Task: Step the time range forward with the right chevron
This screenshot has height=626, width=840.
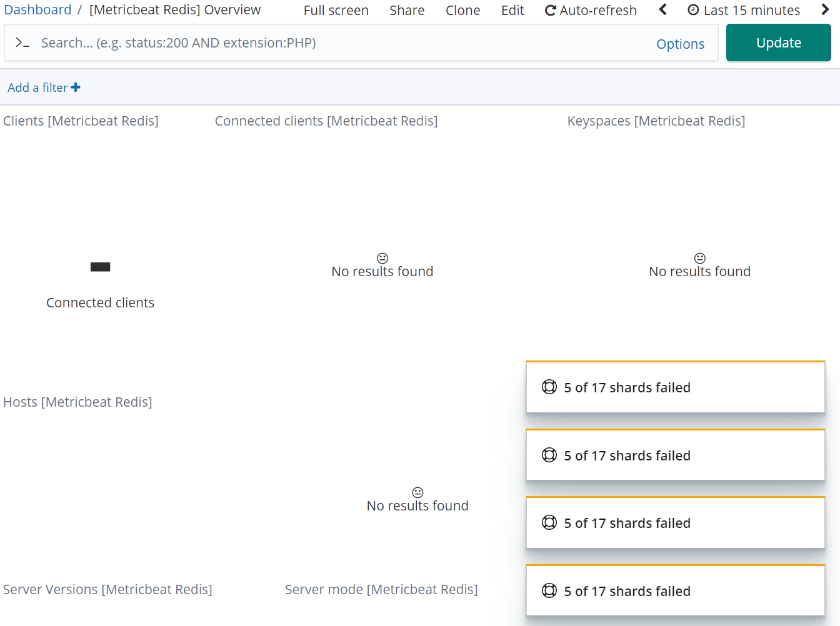Action: tap(825, 10)
